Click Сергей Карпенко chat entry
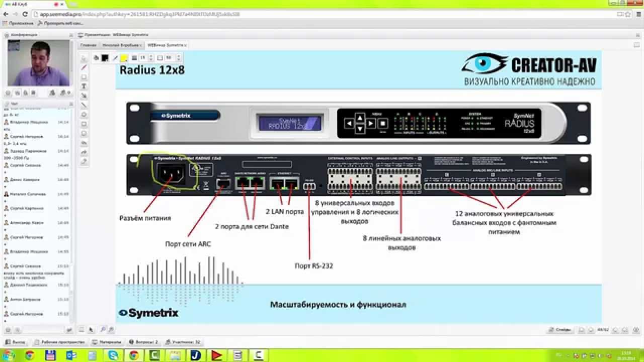This screenshot has height=362, width=644. click(x=36, y=208)
